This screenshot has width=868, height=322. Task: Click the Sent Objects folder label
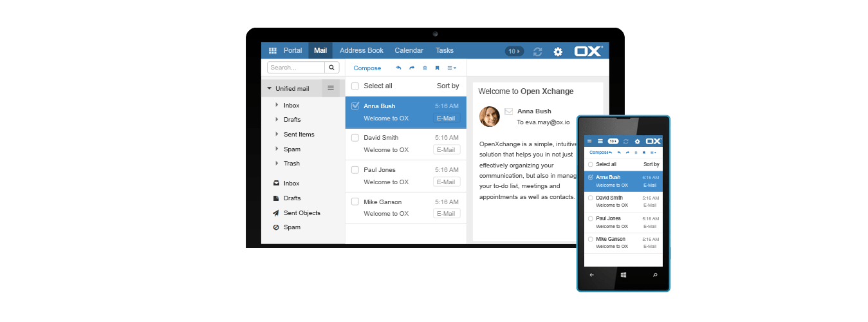[x=302, y=213]
